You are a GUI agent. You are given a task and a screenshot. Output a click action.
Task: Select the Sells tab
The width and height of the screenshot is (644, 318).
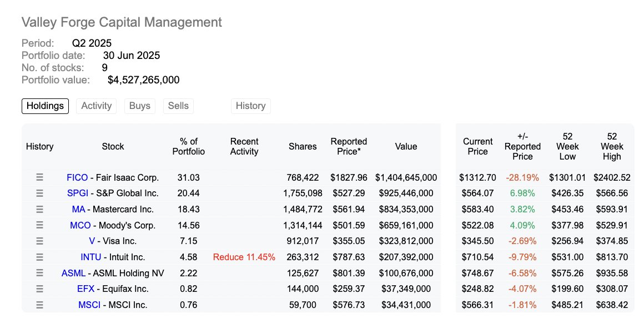click(x=178, y=106)
